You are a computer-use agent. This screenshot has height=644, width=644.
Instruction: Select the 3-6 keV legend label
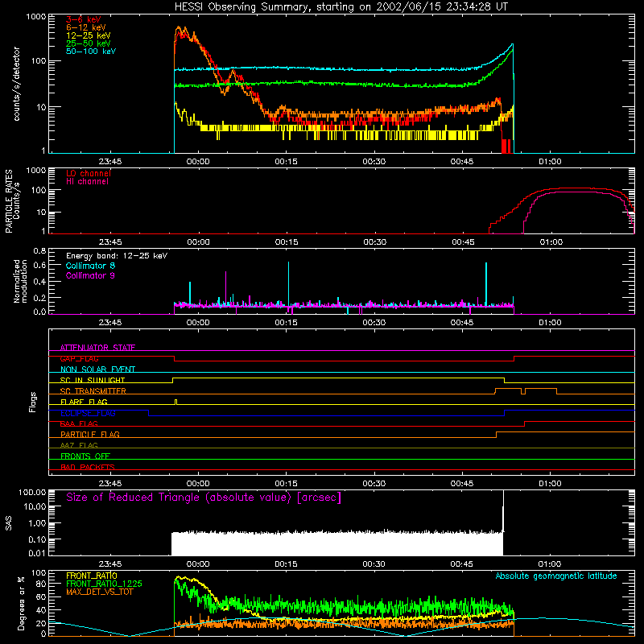(x=84, y=19)
